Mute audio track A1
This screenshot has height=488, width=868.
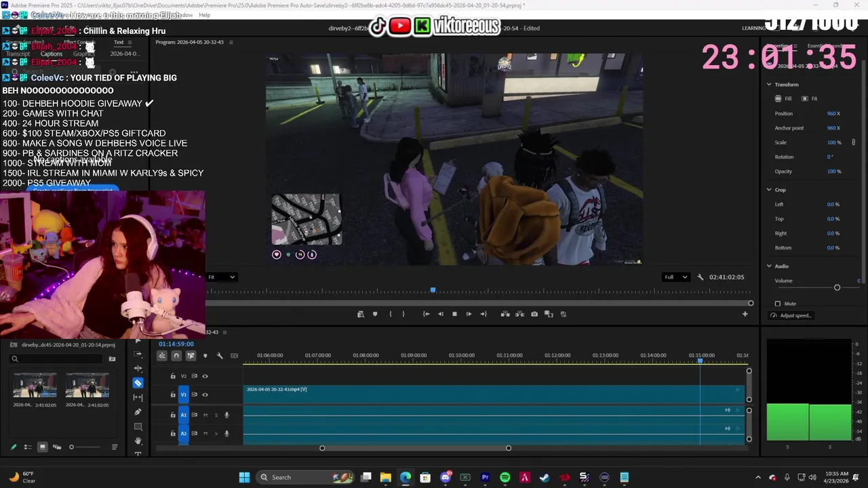point(205,415)
